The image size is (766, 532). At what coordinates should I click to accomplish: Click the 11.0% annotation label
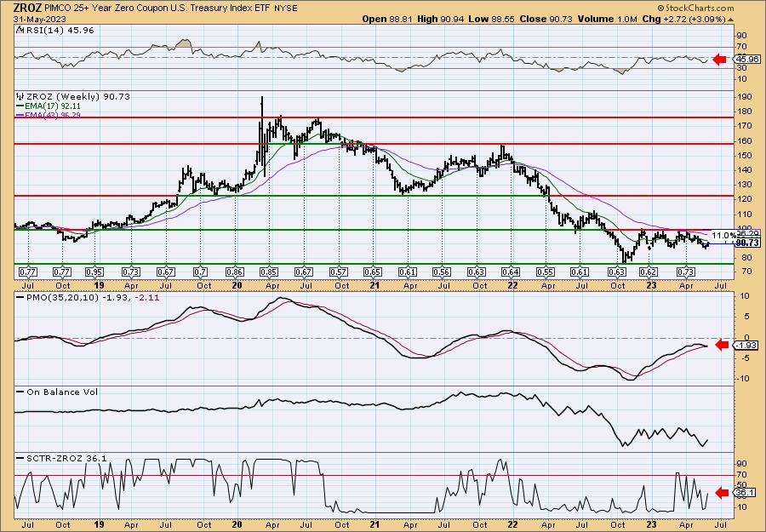723,236
